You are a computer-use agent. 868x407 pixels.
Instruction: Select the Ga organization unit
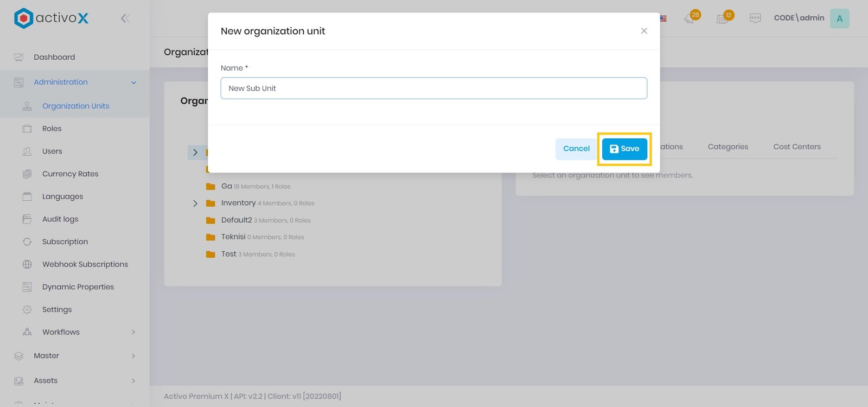pos(227,186)
